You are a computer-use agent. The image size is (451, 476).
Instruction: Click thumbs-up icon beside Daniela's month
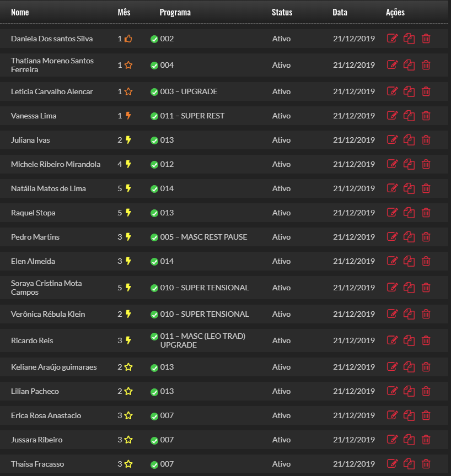point(128,39)
